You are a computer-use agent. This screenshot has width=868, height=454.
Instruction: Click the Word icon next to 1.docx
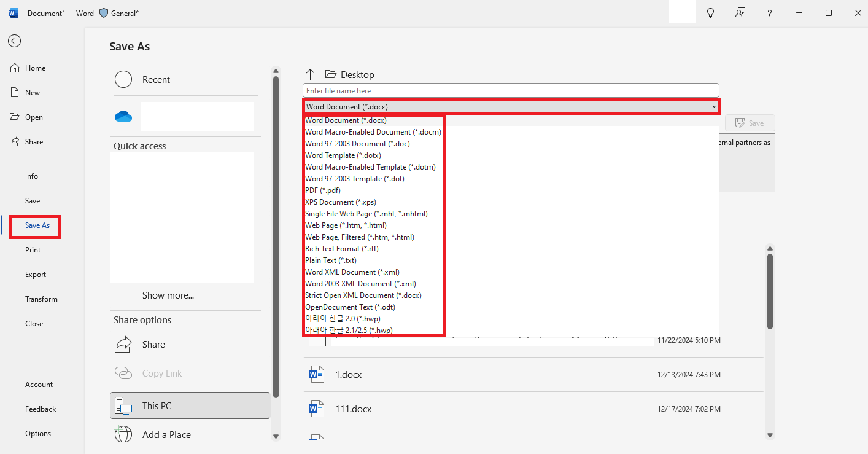click(316, 375)
